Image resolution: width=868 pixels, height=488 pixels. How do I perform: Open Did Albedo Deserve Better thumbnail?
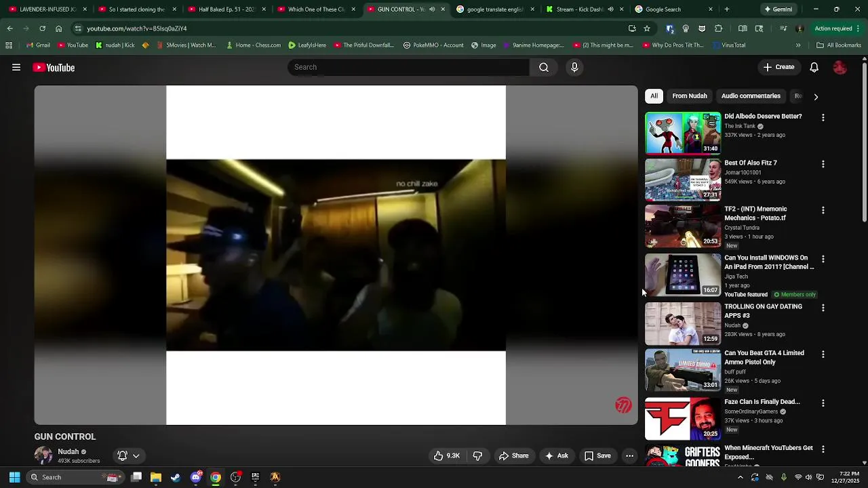pyautogui.click(x=683, y=133)
